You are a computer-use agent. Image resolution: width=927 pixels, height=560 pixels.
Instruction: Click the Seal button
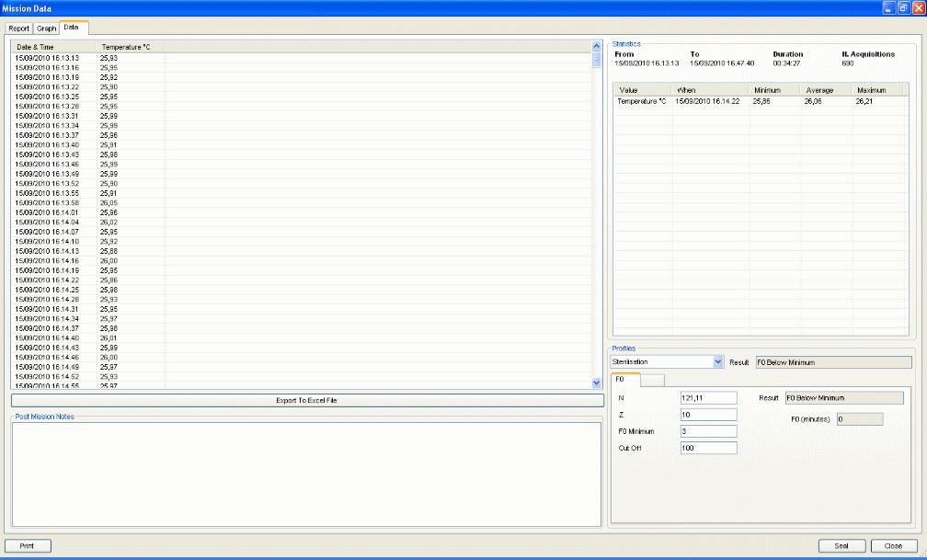840,545
